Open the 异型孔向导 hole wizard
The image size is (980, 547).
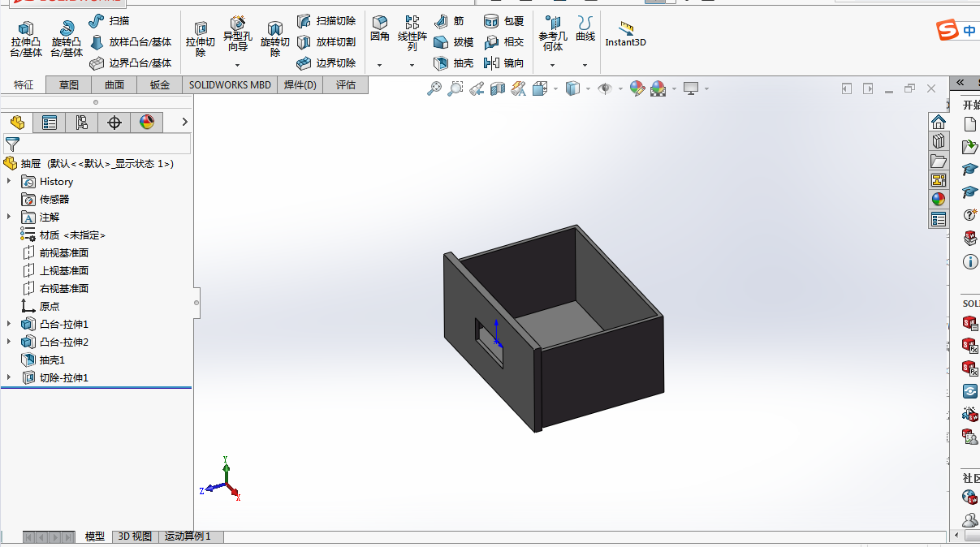(238, 34)
